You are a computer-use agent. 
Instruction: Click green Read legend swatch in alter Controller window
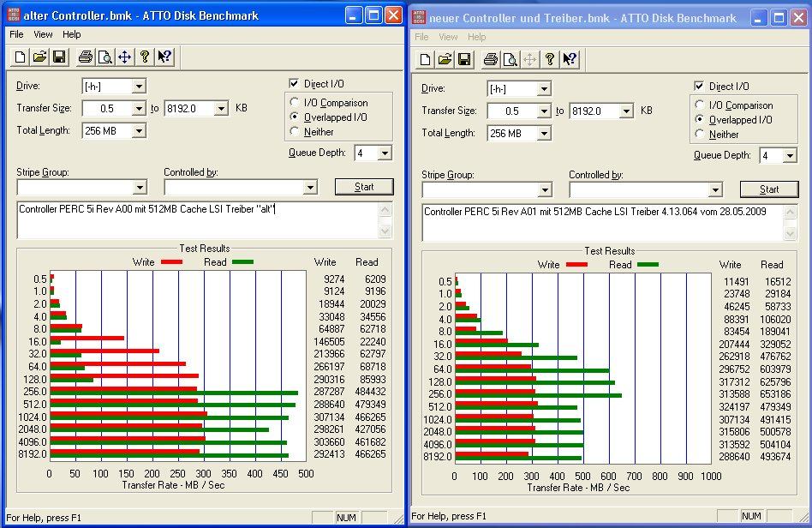coord(243,262)
